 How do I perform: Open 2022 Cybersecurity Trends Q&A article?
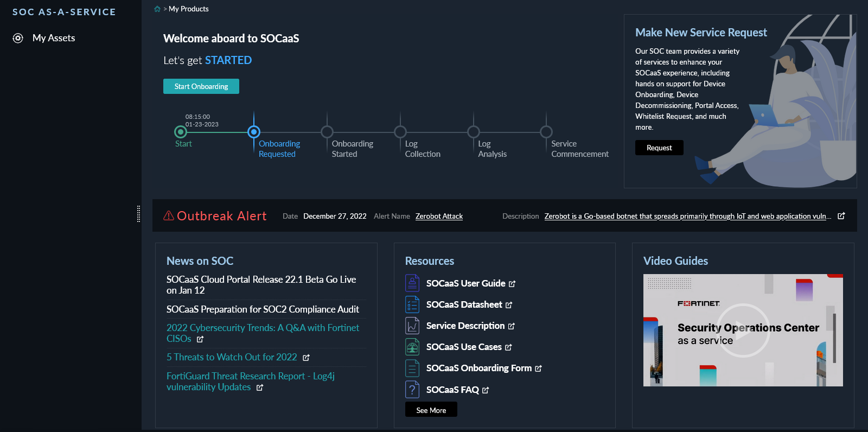(263, 333)
